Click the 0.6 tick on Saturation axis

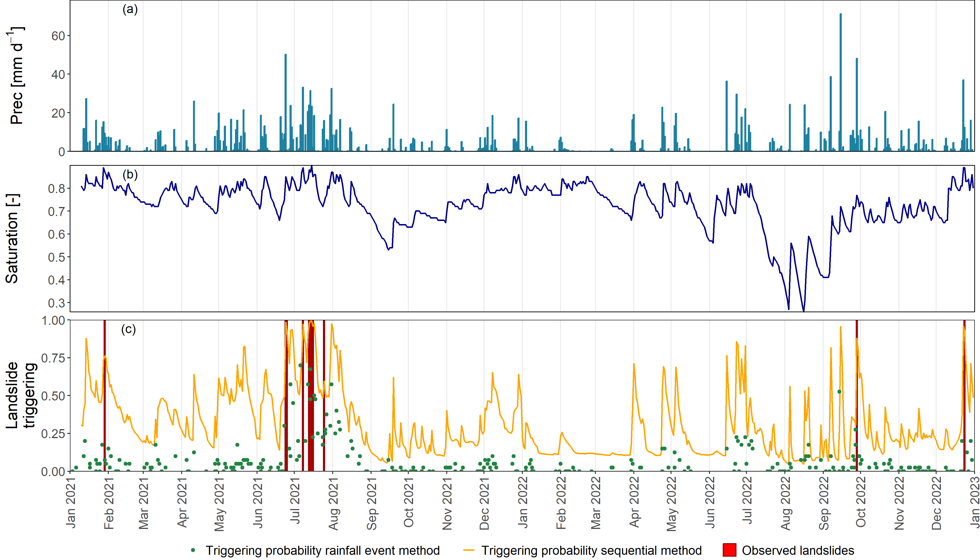pos(57,234)
